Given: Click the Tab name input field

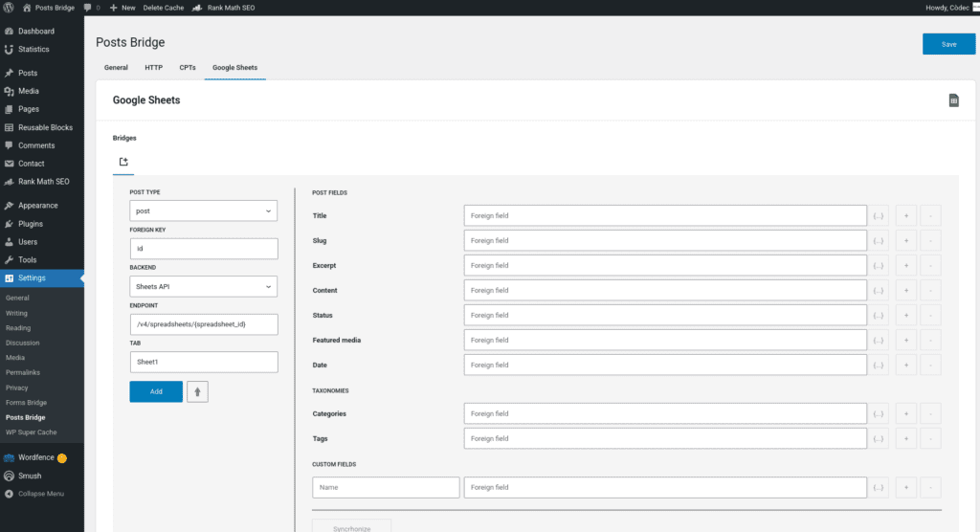Looking at the screenshot, I should (204, 362).
